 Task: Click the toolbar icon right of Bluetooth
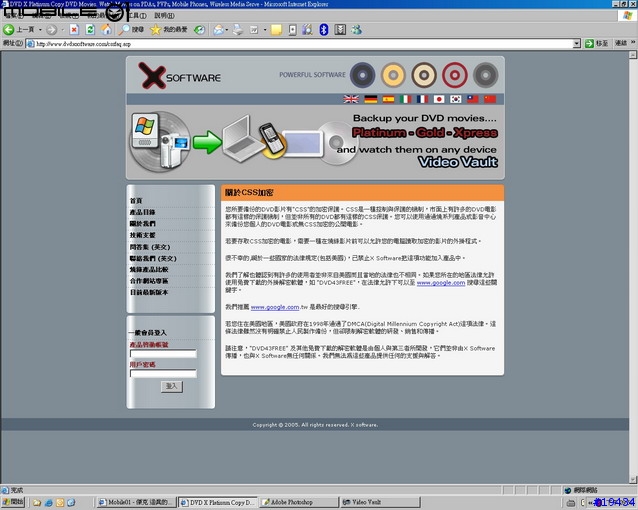coord(340,29)
